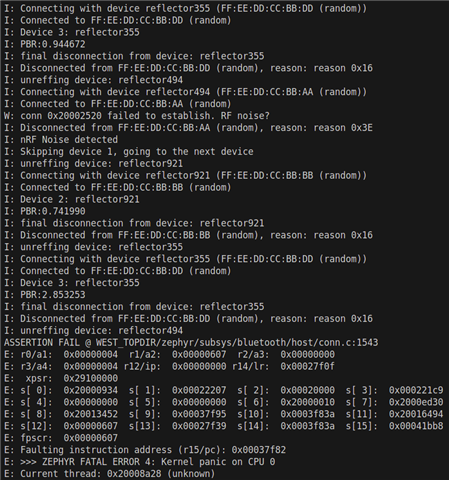Click the s[15] value 0x00041bb8
The height and width of the screenshot is (480, 449).
tap(416, 426)
